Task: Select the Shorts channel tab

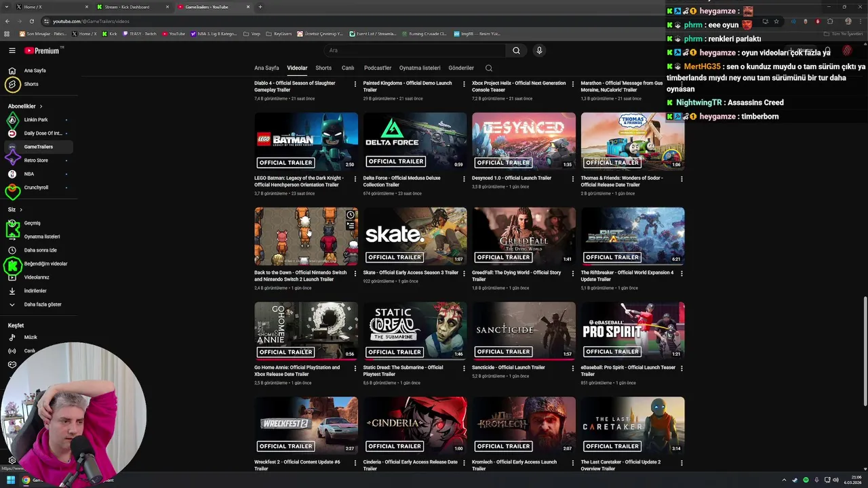Action: pyautogui.click(x=323, y=68)
